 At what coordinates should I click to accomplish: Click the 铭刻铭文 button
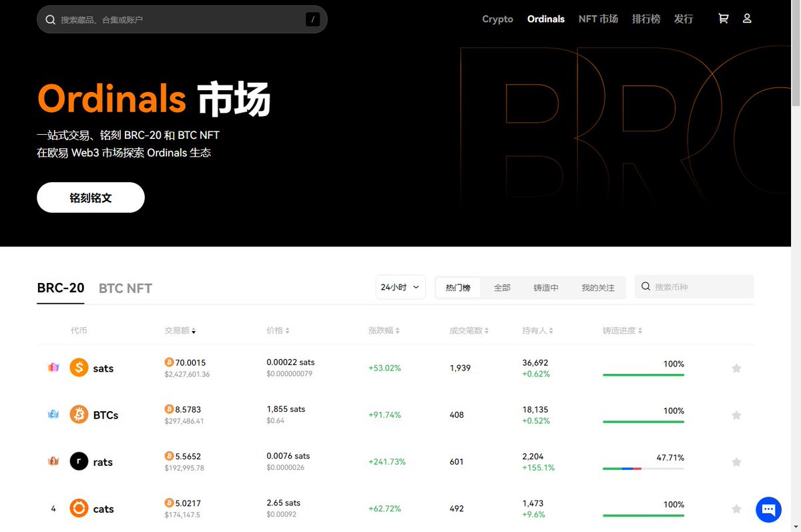click(x=91, y=198)
